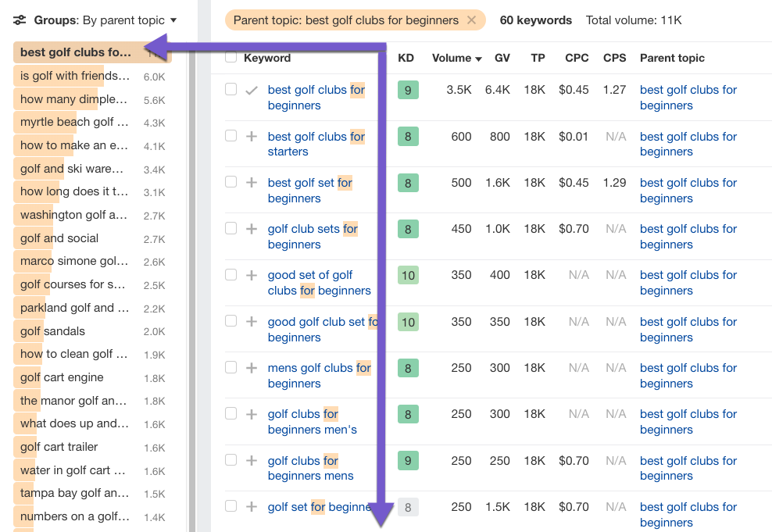The image size is (772, 532).
Task: Select the 'golf sandals' group
Action: (x=92, y=331)
